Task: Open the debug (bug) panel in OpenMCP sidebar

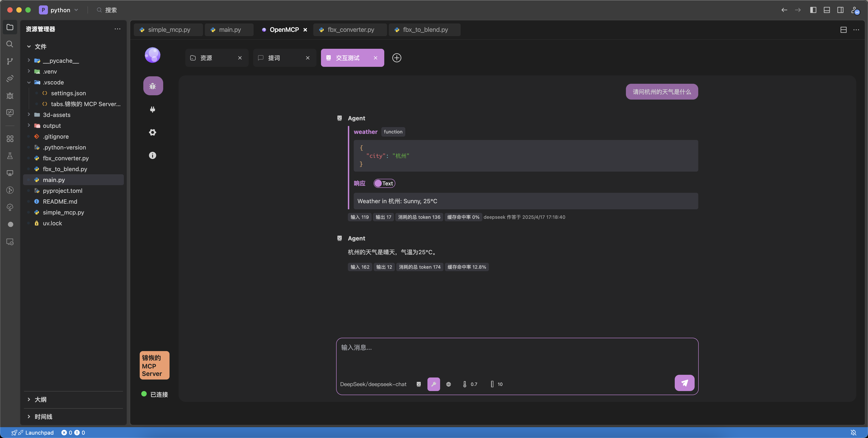Action: pos(153,86)
